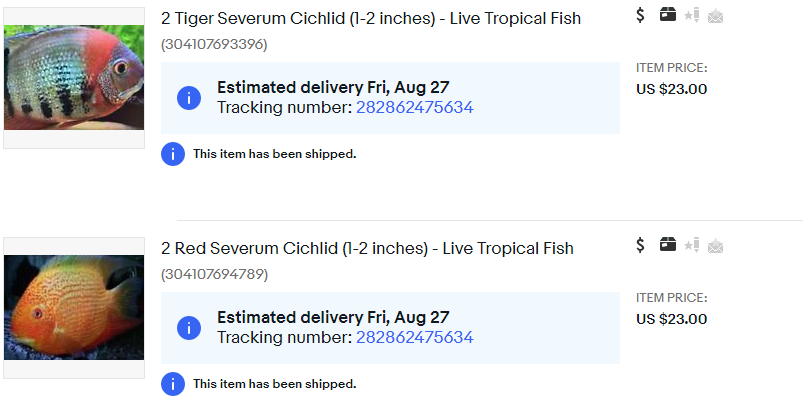Click the dollar paid icon for Red Severum
Image resolution: width=803 pixels, height=400 pixels.
[x=641, y=245]
